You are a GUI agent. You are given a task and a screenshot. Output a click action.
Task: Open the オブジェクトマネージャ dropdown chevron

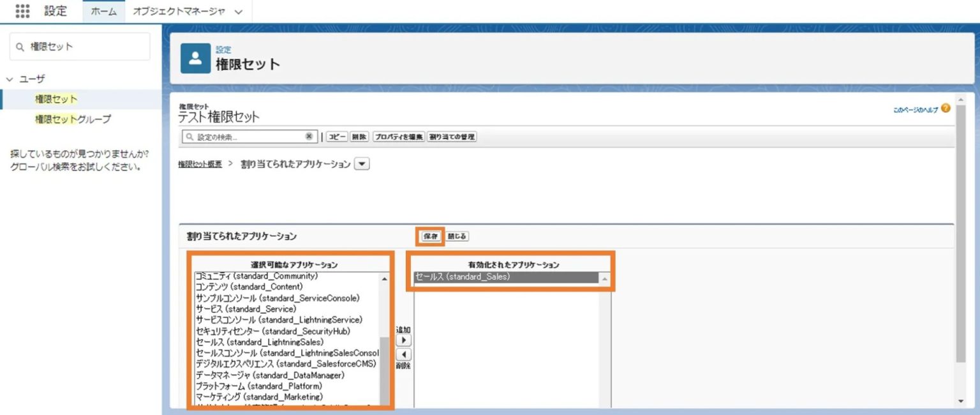coord(237,11)
